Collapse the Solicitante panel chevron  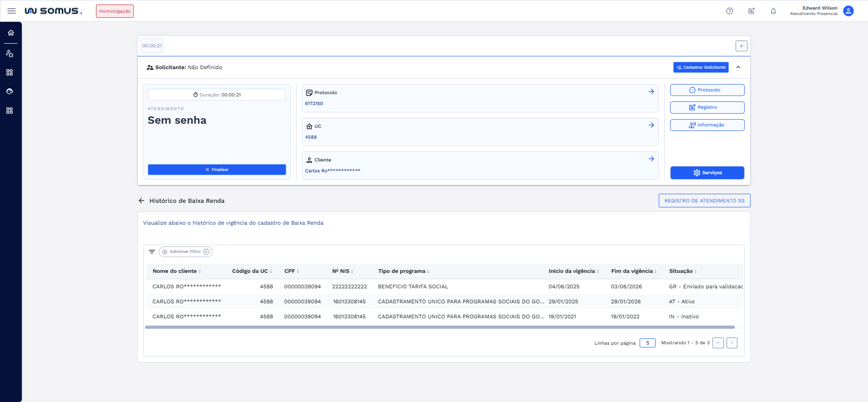coord(738,67)
